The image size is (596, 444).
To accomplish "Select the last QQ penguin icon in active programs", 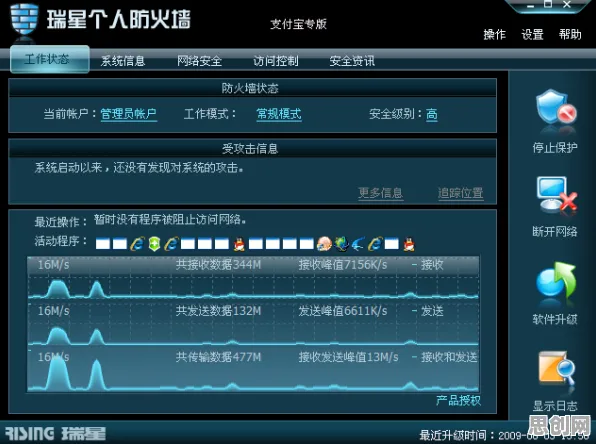I will [x=409, y=244].
